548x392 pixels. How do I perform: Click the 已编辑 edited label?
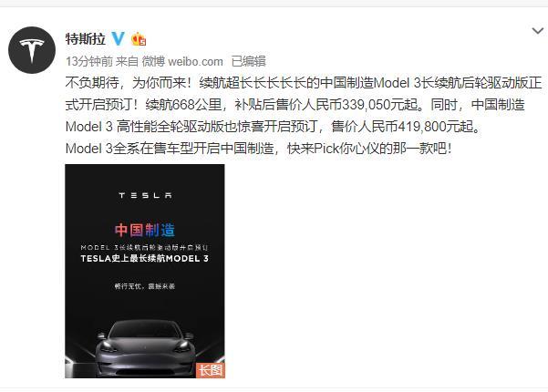249,61
